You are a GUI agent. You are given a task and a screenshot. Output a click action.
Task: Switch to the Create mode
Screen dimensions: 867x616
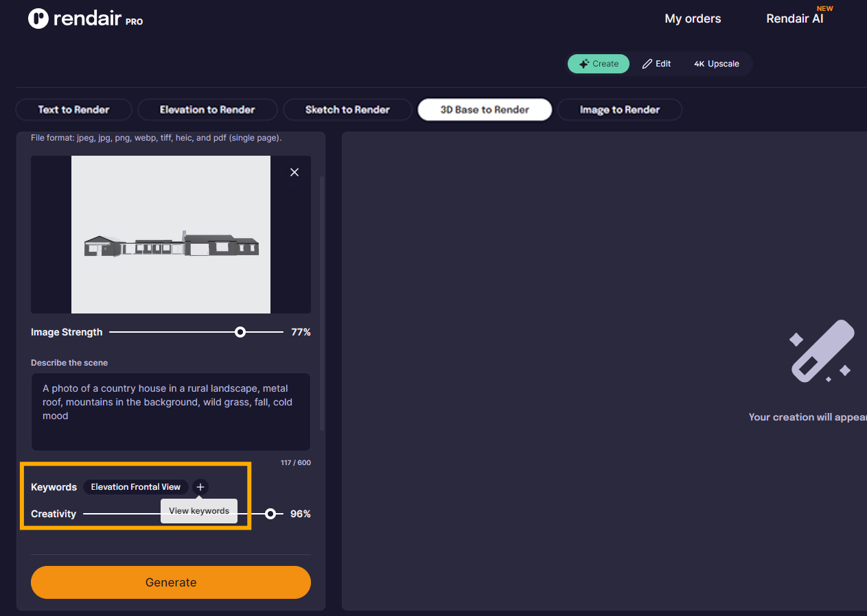click(598, 63)
